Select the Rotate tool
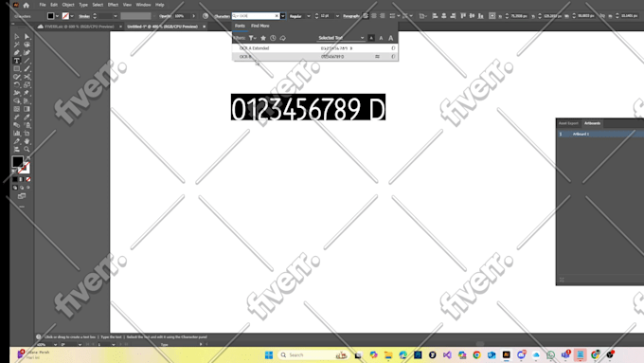 [17, 84]
